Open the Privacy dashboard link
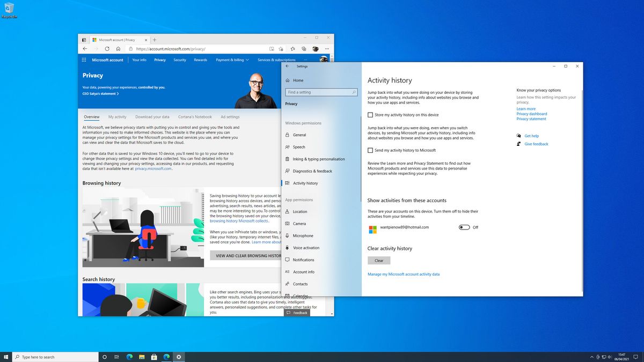 [531, 114]
